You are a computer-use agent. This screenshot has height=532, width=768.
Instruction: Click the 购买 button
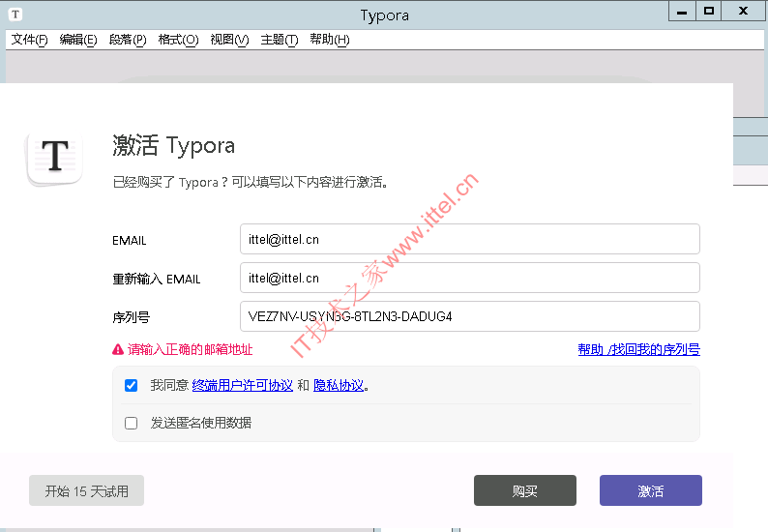coord(525,490)
